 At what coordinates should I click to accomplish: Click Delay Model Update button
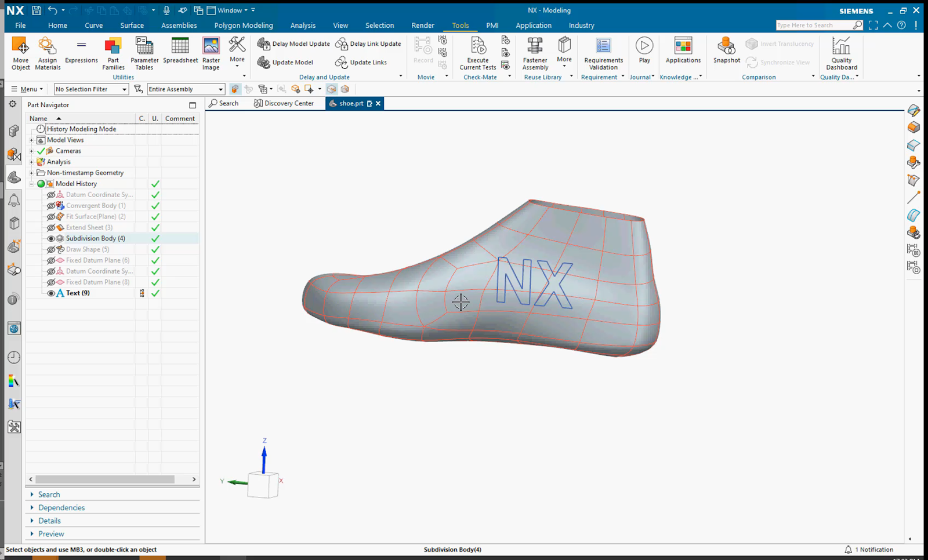(293, 44)
